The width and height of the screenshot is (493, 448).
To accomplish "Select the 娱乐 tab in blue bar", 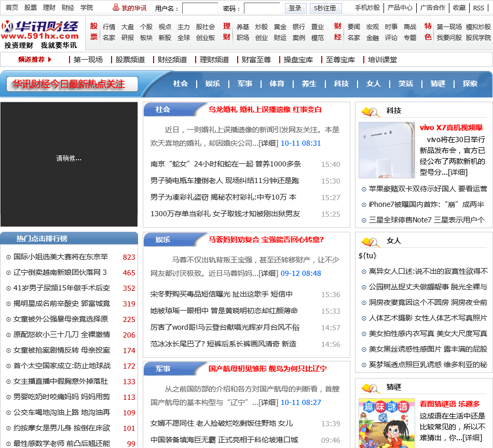I will (213, 83).
